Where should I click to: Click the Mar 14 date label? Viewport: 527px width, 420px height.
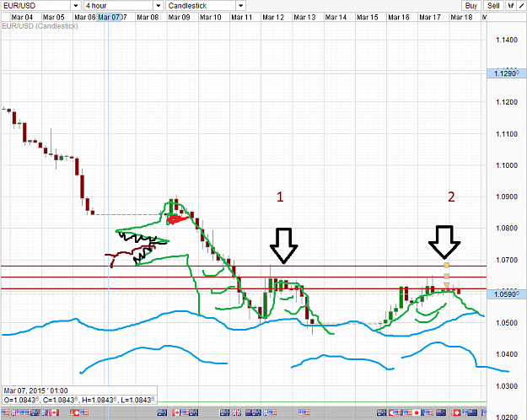pyautogui.click(x=336, y=17)
